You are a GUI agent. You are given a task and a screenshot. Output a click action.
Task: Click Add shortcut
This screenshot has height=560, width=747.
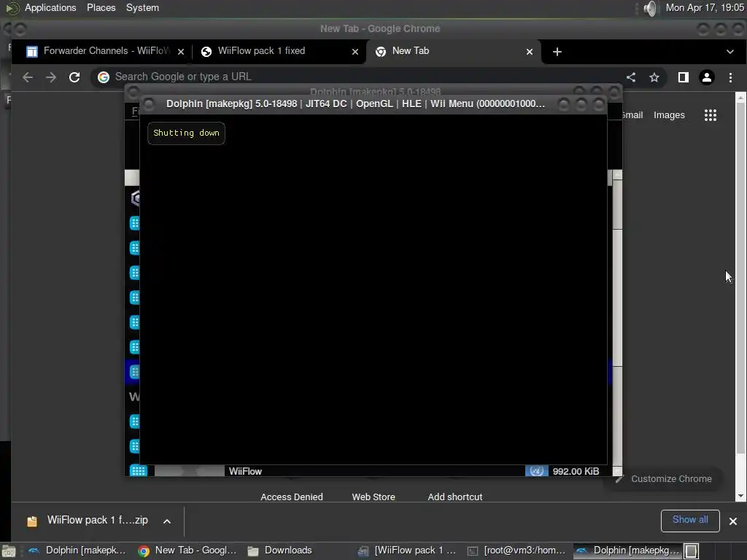pyautogui.click(x=455, y=497)
